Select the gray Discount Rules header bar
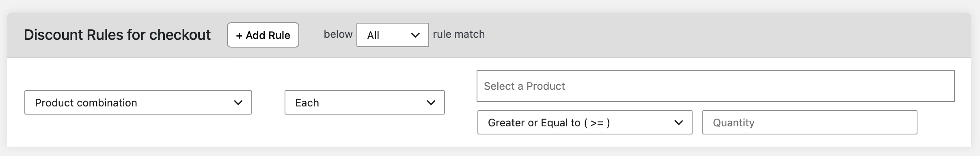The image size is (980, 156). coord(489,35)
